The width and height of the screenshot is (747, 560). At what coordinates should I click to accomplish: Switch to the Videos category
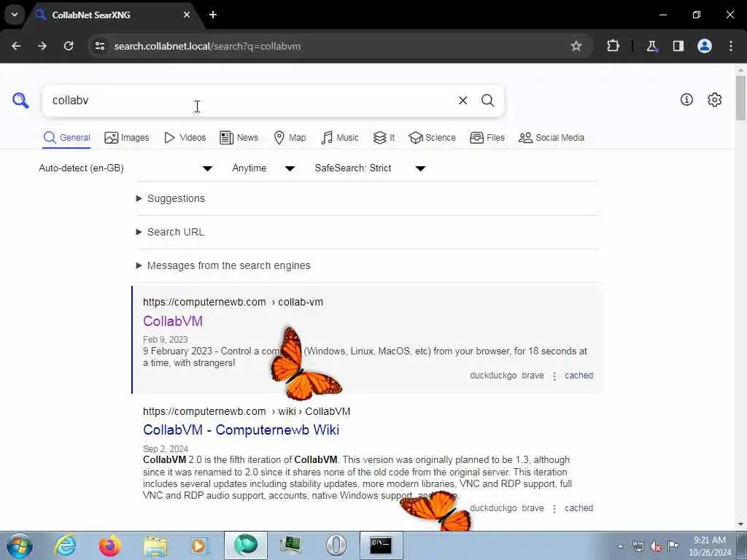pos(185,138)
